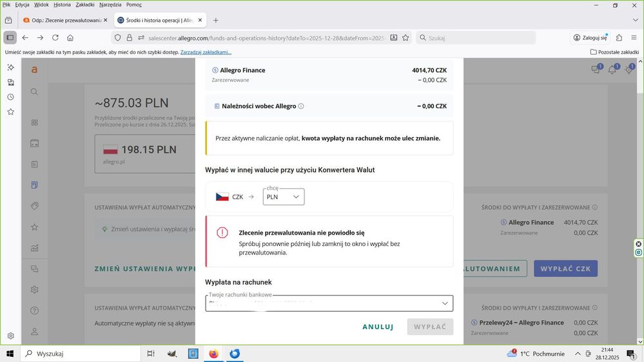Click the Allegro logo in sidebar
Screen dimensions: 644x362
pos(34,70)
